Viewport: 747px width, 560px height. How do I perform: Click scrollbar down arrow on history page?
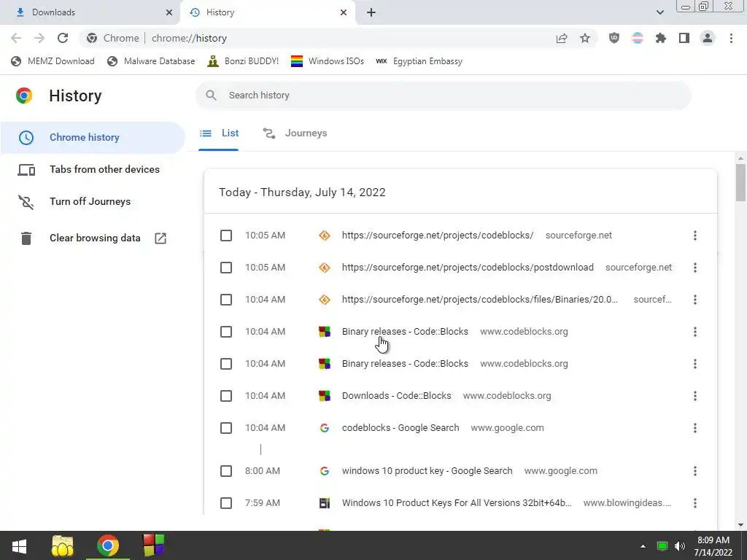740,525
